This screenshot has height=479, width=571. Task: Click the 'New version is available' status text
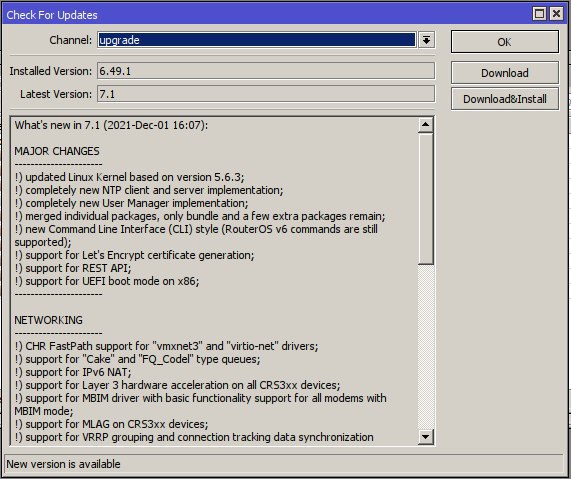pos(63,464)
